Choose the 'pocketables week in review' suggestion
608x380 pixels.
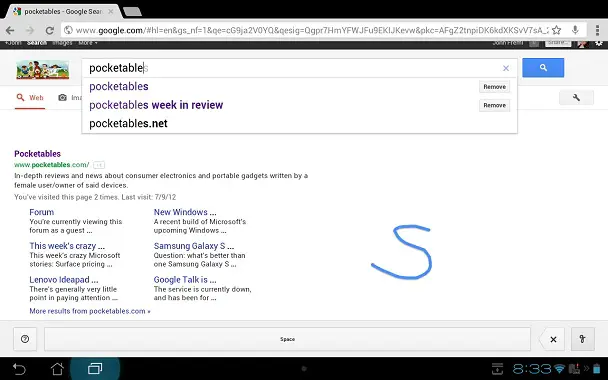tap(156, 105)
